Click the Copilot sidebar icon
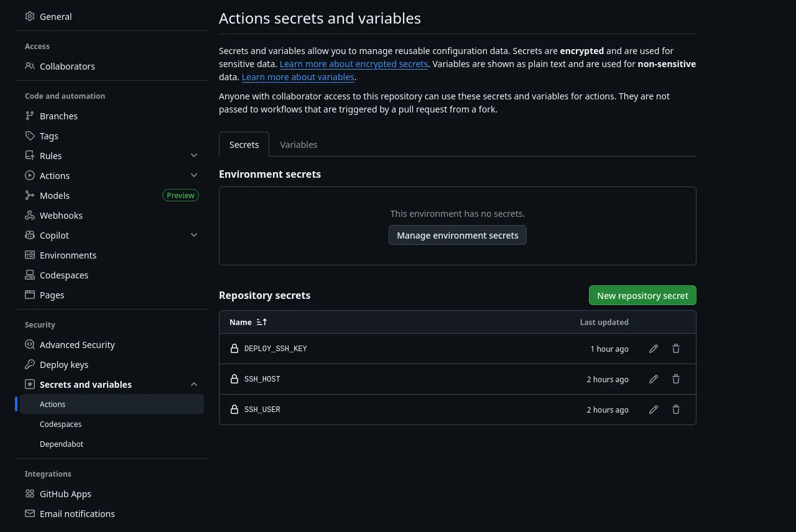The image size is (796, 532). [x=30, y=235]
